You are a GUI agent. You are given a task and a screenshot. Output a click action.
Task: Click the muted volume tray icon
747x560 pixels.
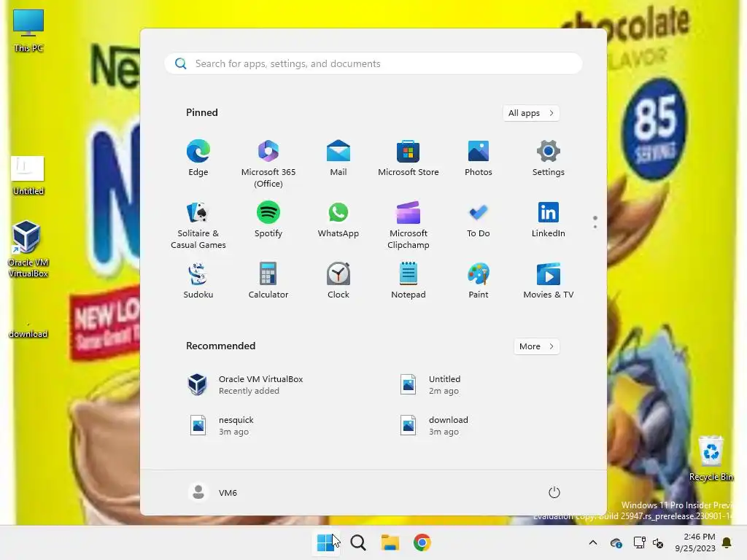coord(658,542)
